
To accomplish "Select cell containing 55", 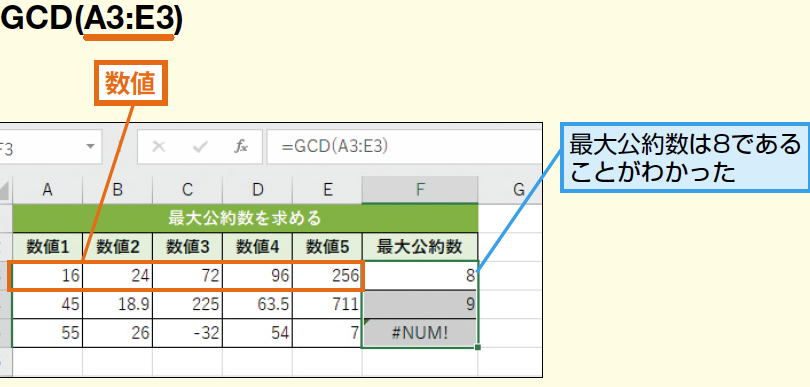I will (48, 333).
